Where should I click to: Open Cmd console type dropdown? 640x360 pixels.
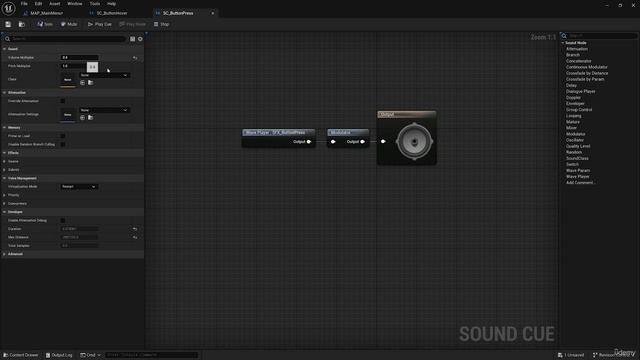90,355
